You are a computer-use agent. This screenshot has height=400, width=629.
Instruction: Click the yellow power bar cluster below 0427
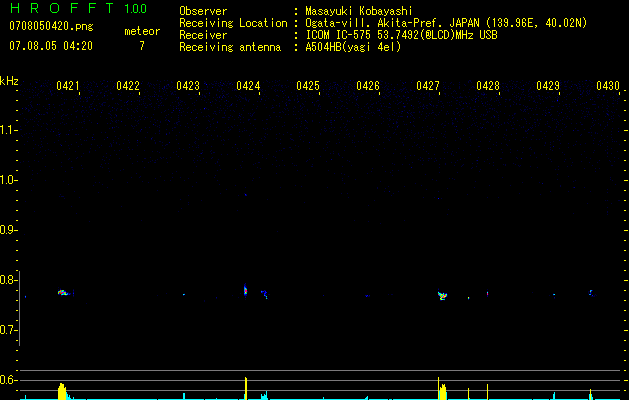442,389
